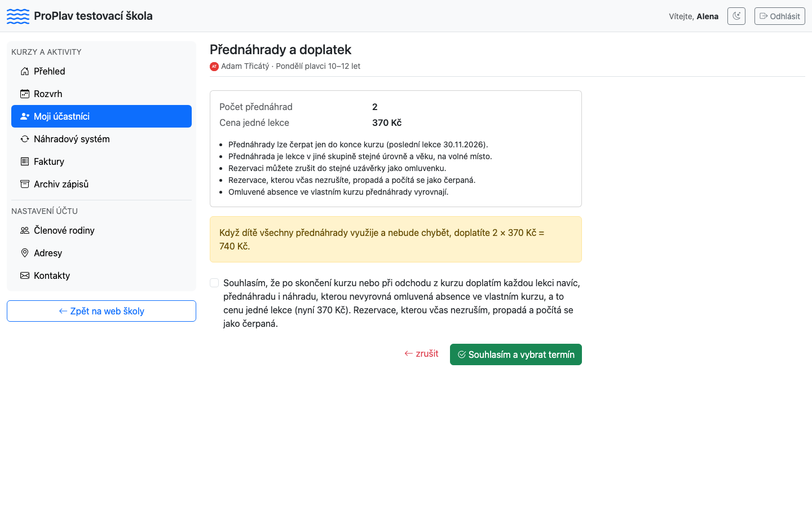Click the invoice icon beside Faktury
Image resolution: width=812 pixels, height=508 pixels.
click(25, 161)
